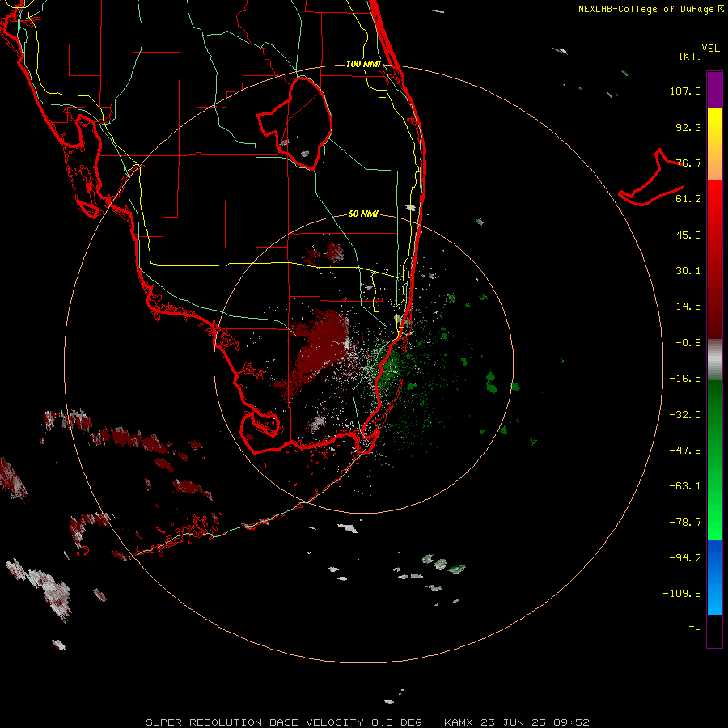Click the -94.2 velocity scale value
This screenshot has width=728, height=728.
685,558
